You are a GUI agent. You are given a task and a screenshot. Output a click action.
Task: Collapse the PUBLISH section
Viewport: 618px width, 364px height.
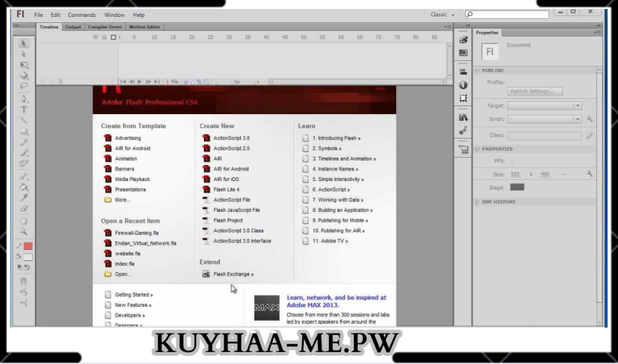click(477, 71)
